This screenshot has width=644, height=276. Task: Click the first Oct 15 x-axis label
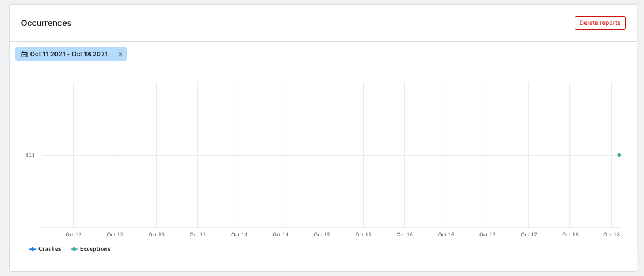pos(322,235)
